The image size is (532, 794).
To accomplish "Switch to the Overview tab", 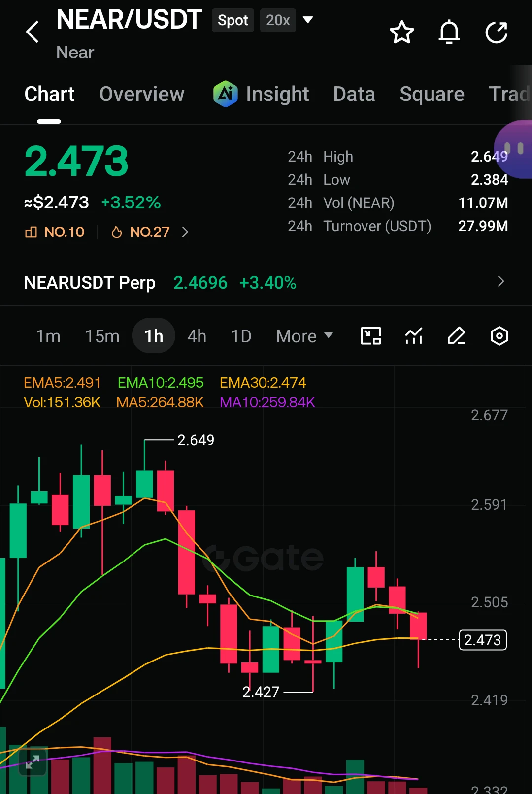I will pos(142,94).
